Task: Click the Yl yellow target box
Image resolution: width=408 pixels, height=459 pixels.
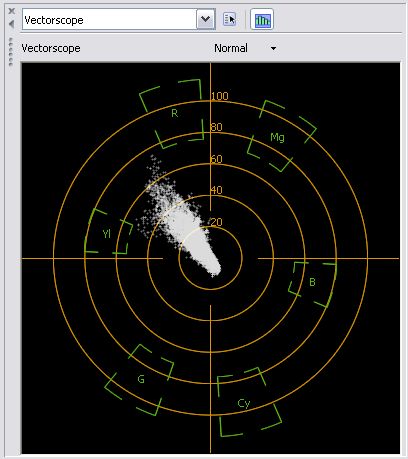Action: click(x=108, y=232)
